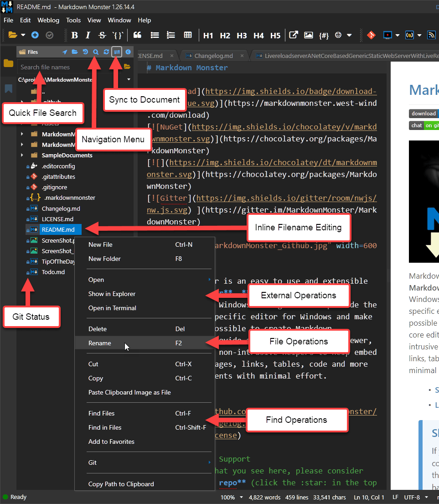Insert a code block with the {#} icon

point(324,35)
